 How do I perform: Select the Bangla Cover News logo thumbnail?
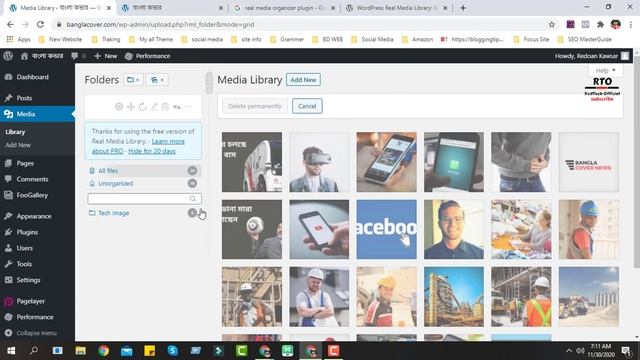click(x=589, y=162)
